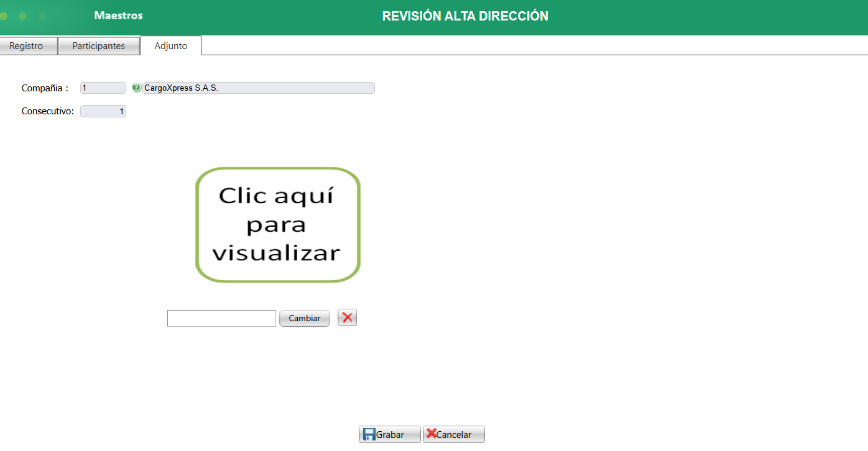Click the middle green dot in header
The image size is (868, 451).
point(22,17)
